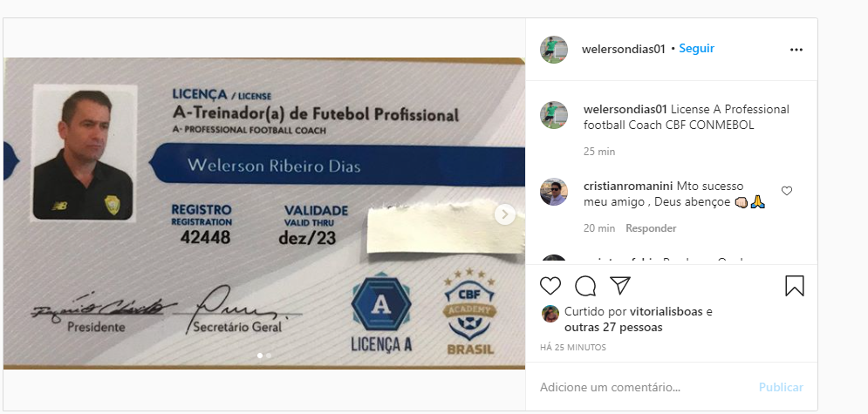Viewport: 868px width, 414px height.
Task: Click the HÁ 25 MINUTOS timestamp
Action: click(x=573, y=348)
